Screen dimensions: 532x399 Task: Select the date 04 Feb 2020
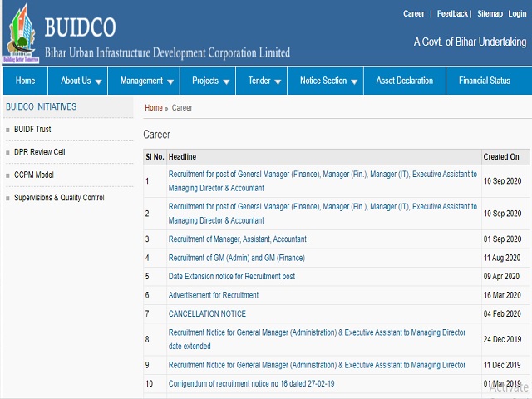coord(502,314)
